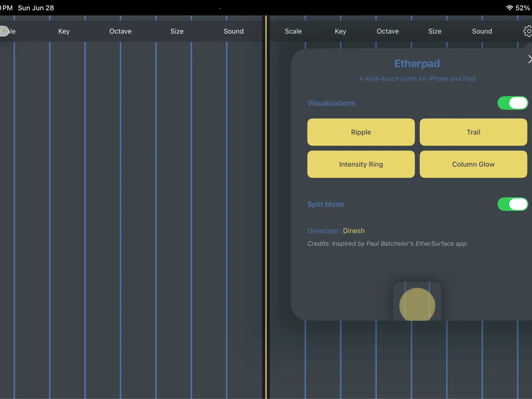
Task: Open right pad Octave menu
Action: [388, 31]
